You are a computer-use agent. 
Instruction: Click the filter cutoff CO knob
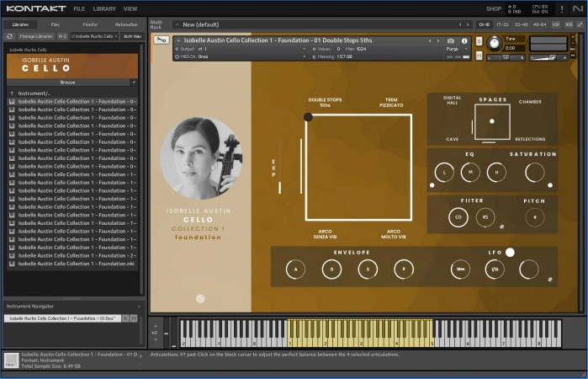click(458, 217)
